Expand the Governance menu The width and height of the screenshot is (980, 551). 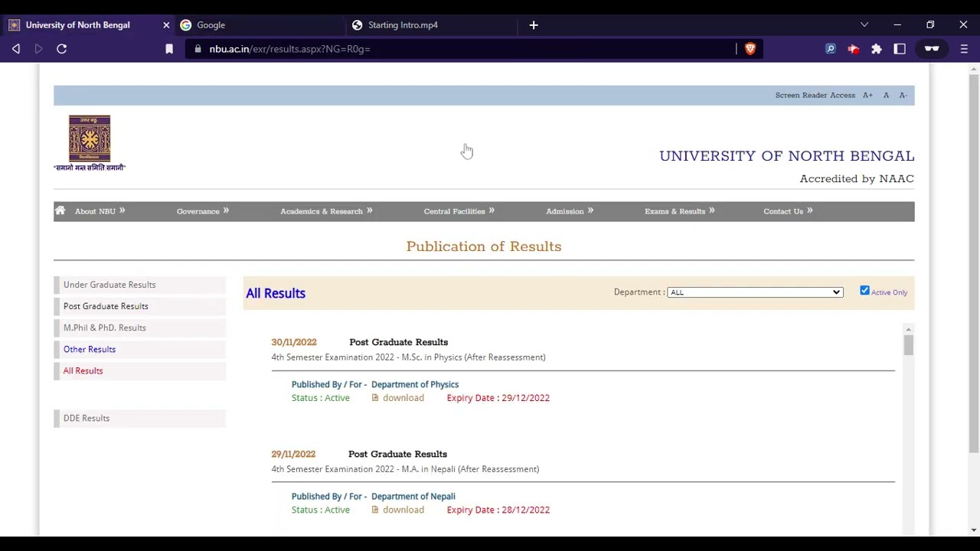tap(203, 211)
